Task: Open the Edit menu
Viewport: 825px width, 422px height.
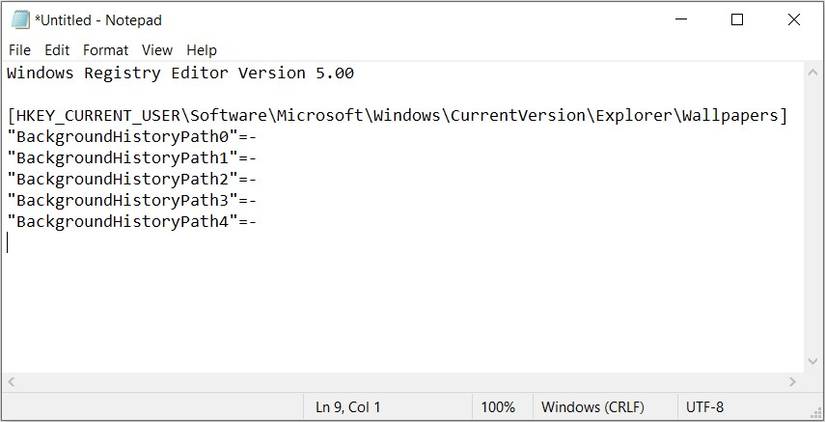Action: (x=57, y=50)
